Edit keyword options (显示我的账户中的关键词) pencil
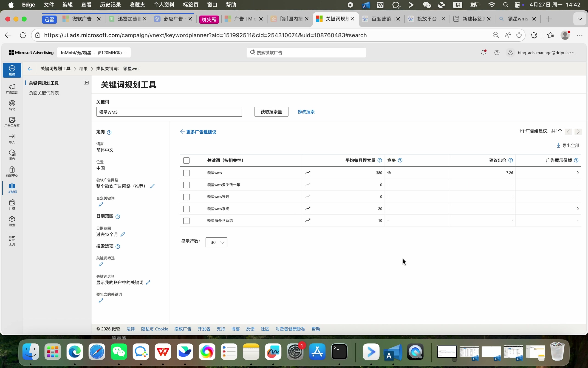 click(148, 282)
